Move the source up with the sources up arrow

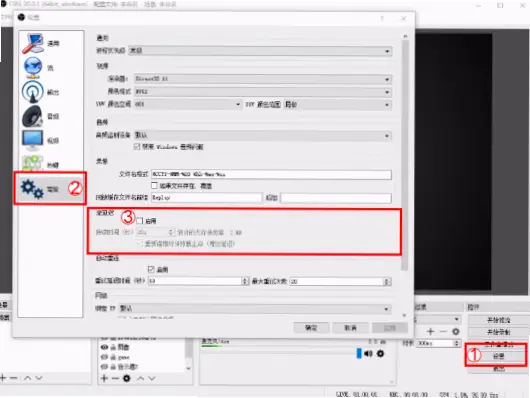[141, 378]
